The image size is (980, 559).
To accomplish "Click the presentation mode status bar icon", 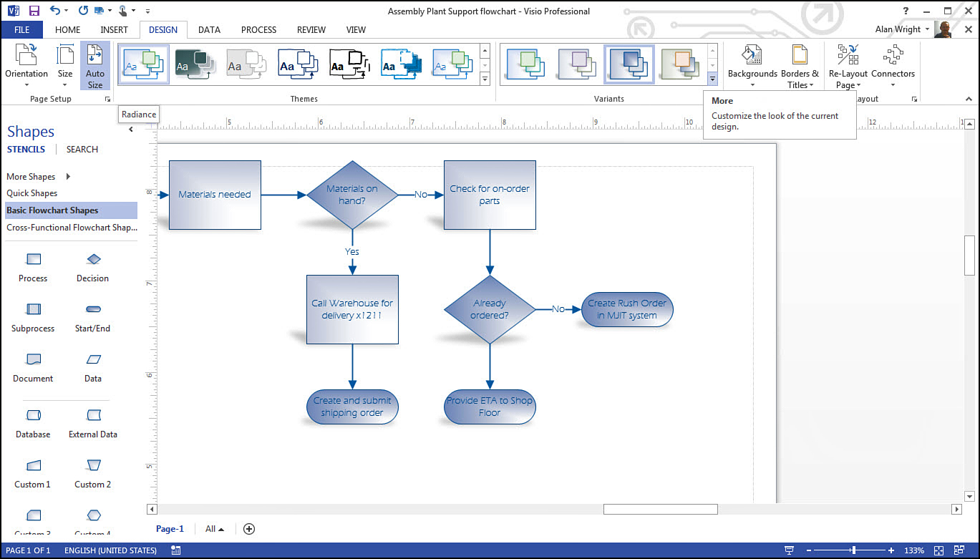I will [789, 550].
